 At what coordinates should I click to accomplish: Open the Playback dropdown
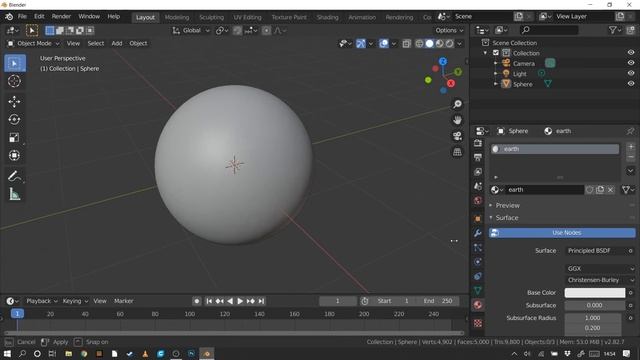click(42, 301)
